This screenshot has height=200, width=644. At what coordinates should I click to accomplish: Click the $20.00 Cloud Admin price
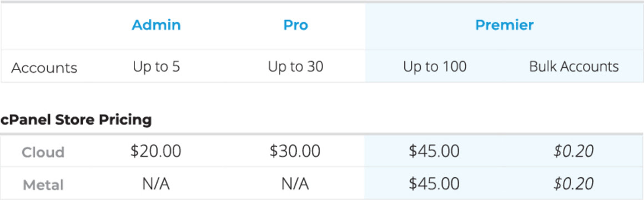point(155,152)
